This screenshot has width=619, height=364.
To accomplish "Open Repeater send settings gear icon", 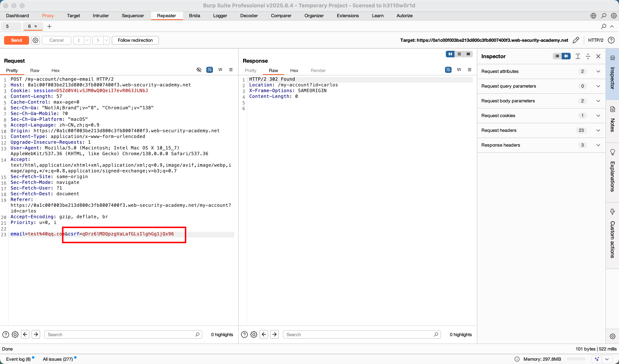I will click(35, 40).
